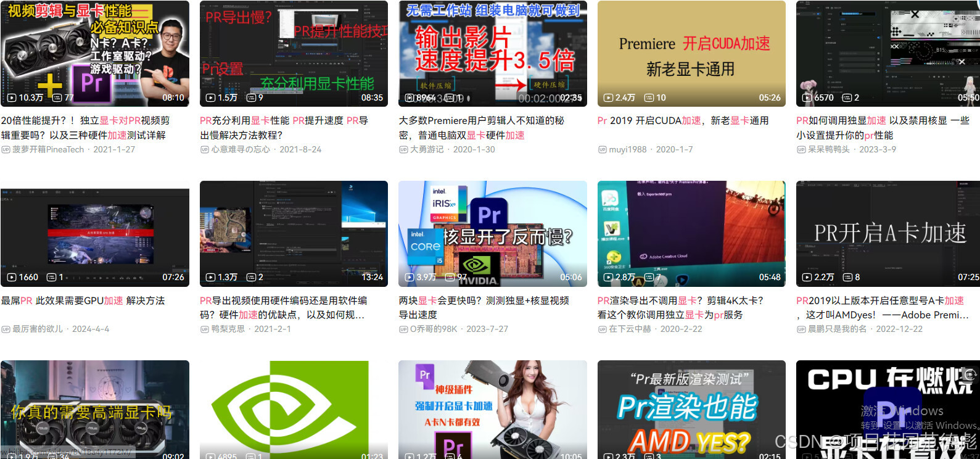Click danmaku icon on the 05:50 video
The image size is (980, 459).
[x=847, y=97]
